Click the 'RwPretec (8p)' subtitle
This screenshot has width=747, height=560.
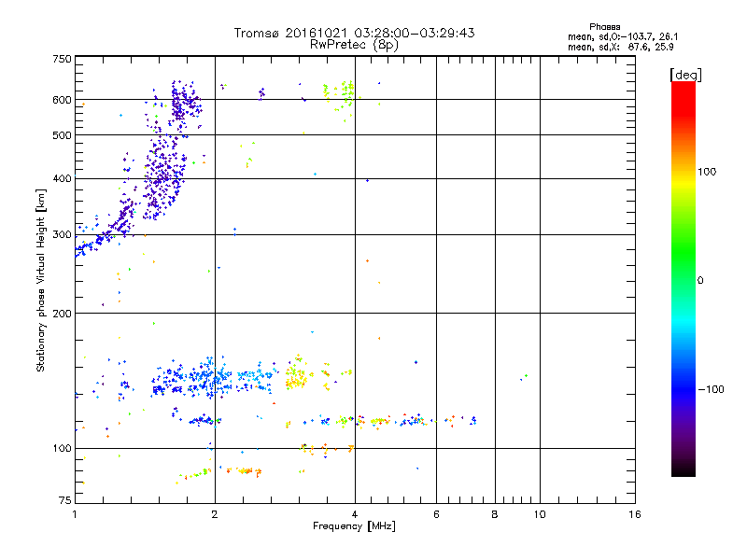[354, 45]
